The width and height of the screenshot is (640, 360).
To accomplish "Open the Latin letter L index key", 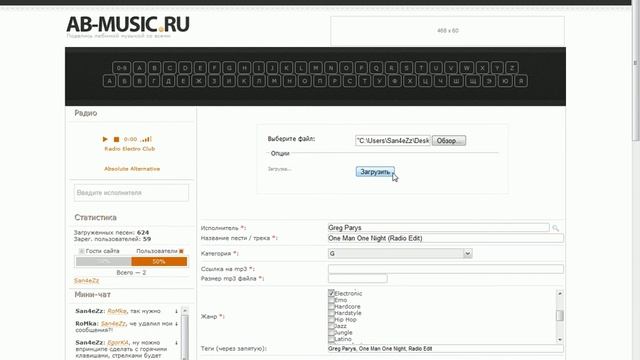I will click(301, 68).
